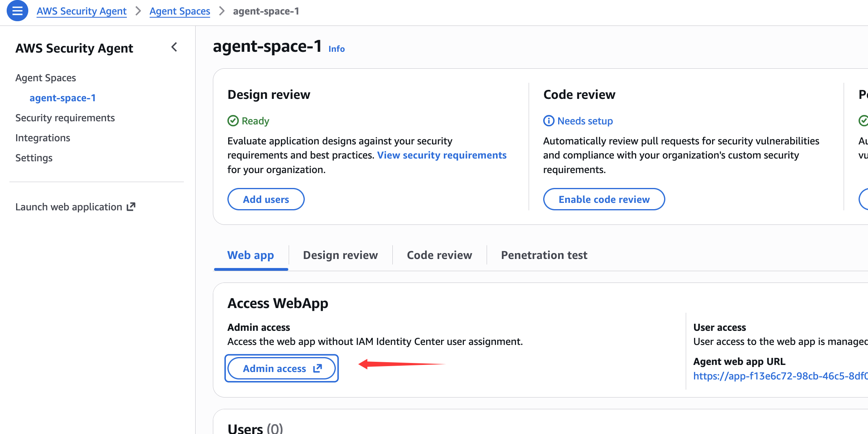Go to the Agent Spaces breadcrumb

tap(179, 11)
